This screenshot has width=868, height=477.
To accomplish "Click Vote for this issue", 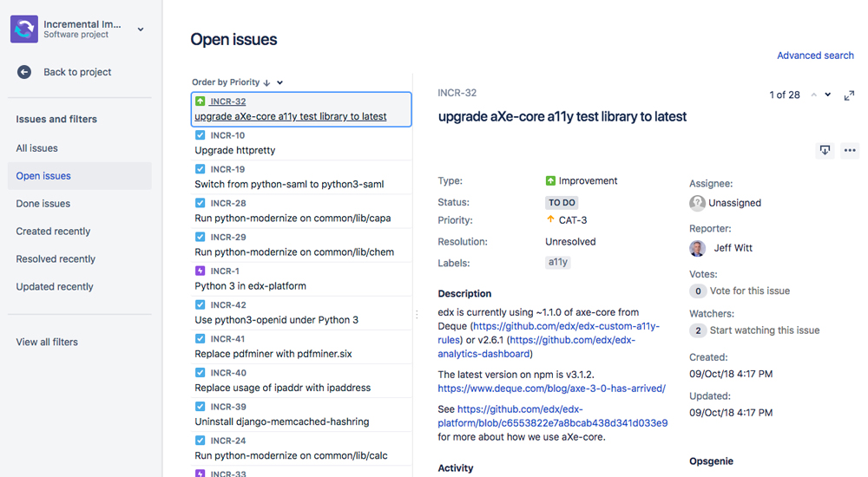I will point(749,291).
